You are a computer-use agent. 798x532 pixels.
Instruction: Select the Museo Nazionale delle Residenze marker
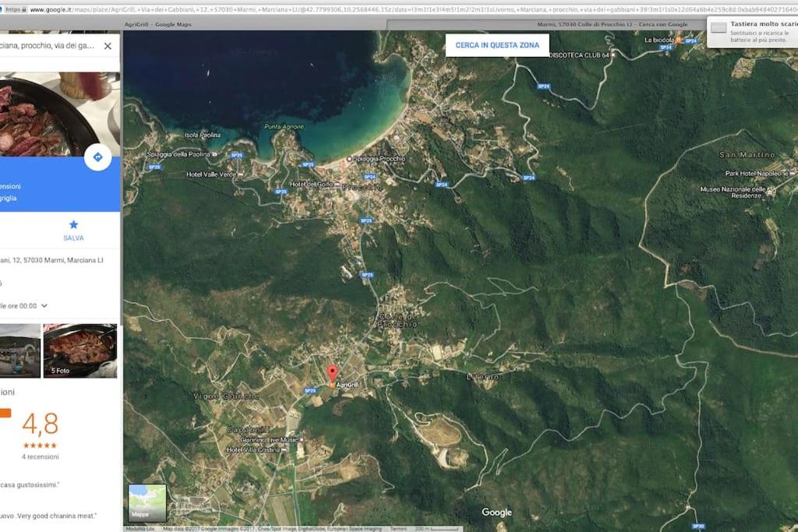(771, 189)
